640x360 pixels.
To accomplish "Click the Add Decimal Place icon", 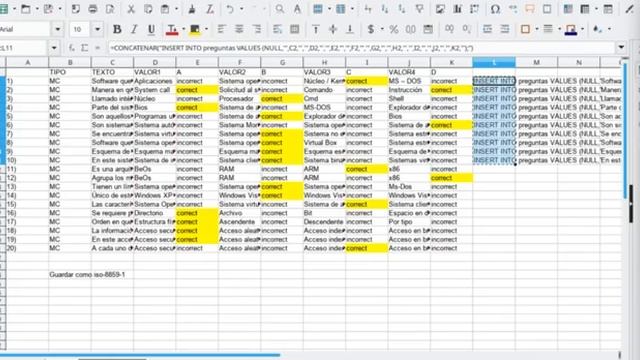I will [449, 29].
